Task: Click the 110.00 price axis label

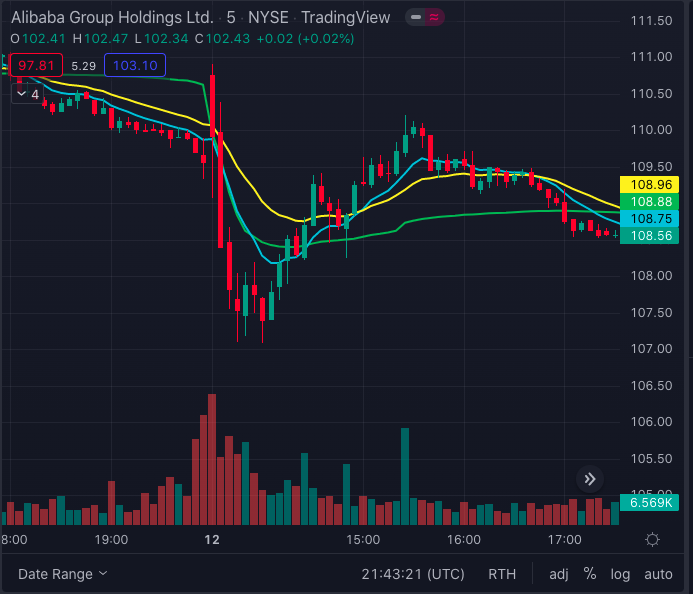Action: pyautogui.click(x=651, y=129)
